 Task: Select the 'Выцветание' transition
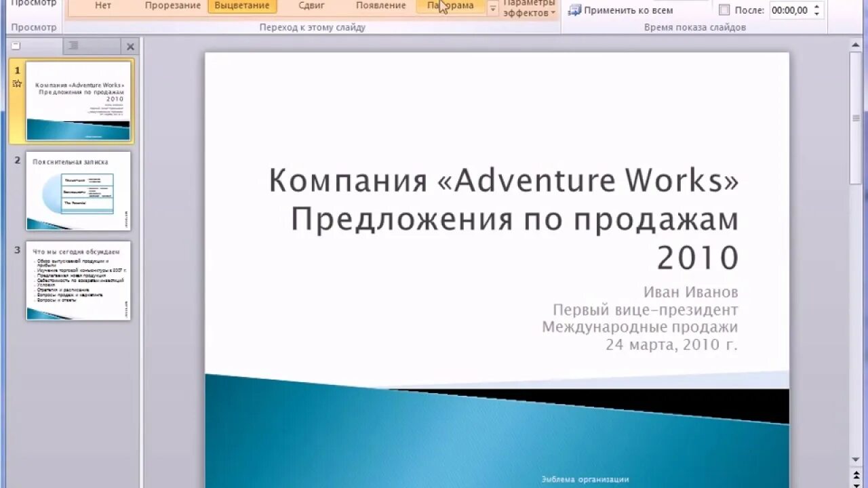coord(242,6)
